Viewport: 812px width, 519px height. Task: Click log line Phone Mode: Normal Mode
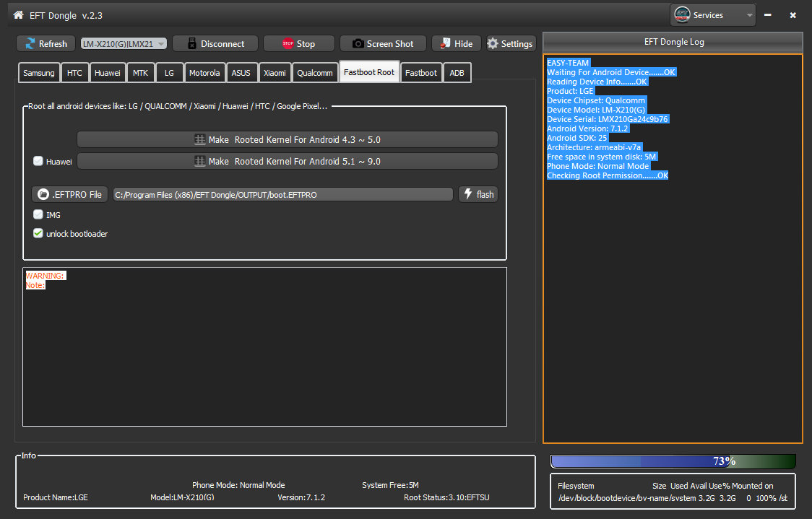click(x=598, y=166)
